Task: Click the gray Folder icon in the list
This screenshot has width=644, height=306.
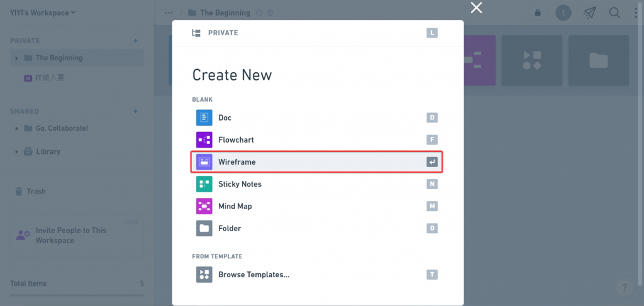Action: pos(204,229)
